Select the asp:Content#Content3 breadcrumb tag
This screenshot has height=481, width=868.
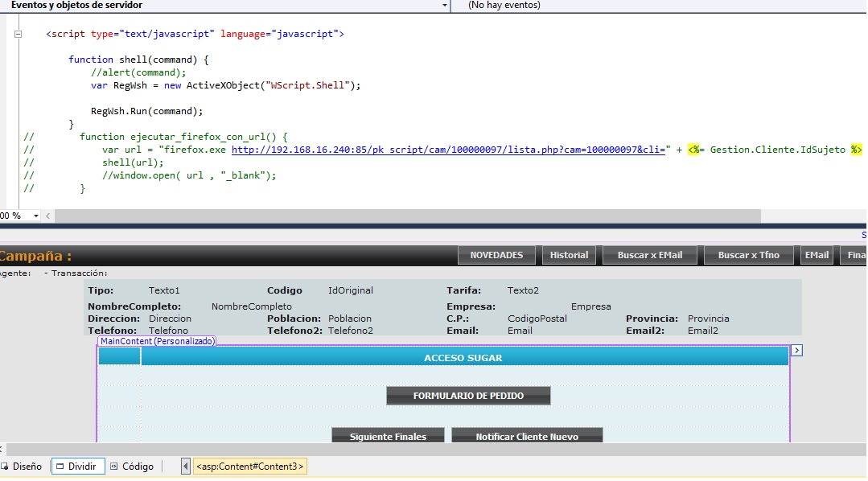249,467
